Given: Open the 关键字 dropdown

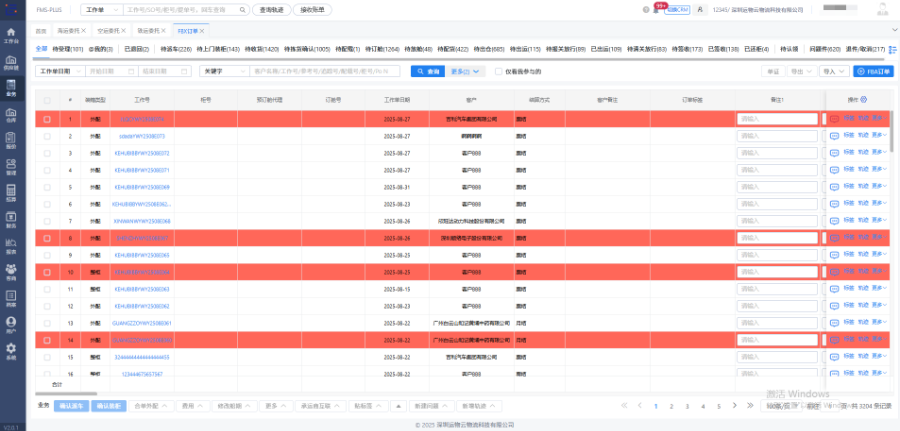Looking at the screenshot, I should point(222,72).
